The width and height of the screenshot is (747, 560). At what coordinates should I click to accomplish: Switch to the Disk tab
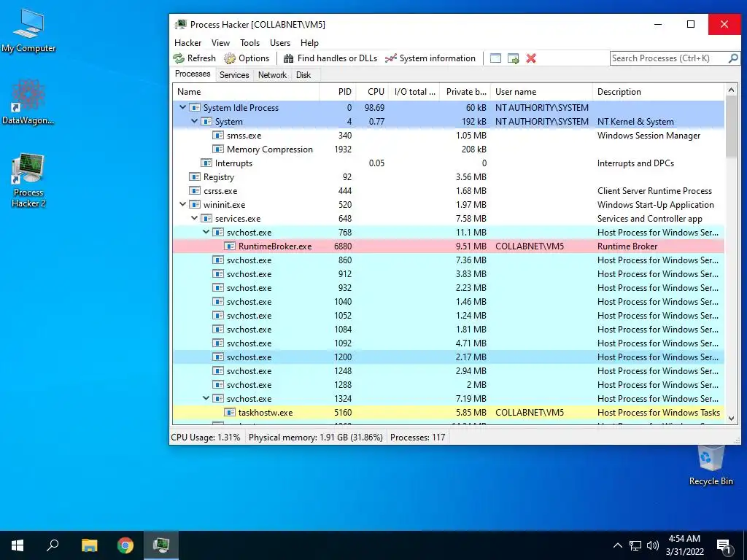click(x=303, y=75)
